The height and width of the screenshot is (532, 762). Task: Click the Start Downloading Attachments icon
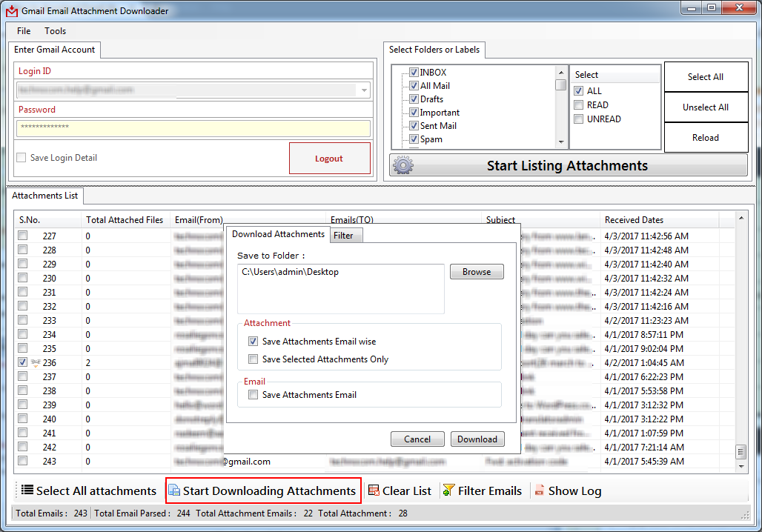(x=174, y=491)
